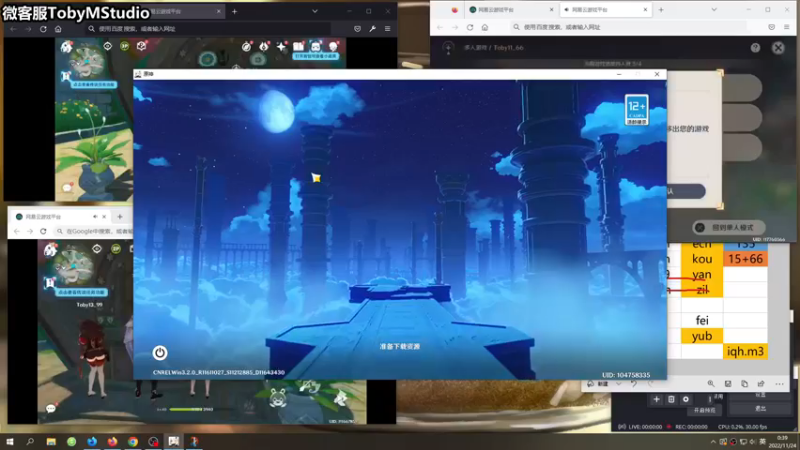Close the co-op multiplayer panel with X

[x=778, y=47]
